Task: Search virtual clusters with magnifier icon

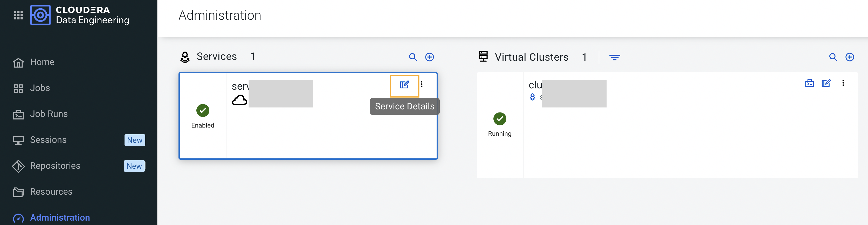Action: click(833, 57)
